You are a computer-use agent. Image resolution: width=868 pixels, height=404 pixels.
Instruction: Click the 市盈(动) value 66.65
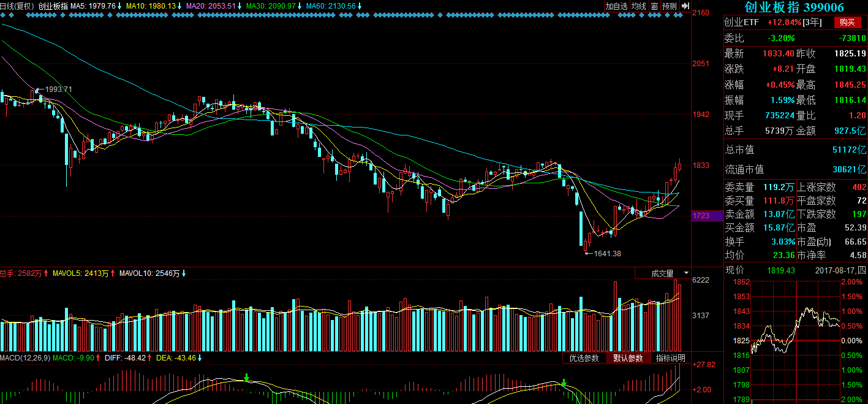(855, 242)
